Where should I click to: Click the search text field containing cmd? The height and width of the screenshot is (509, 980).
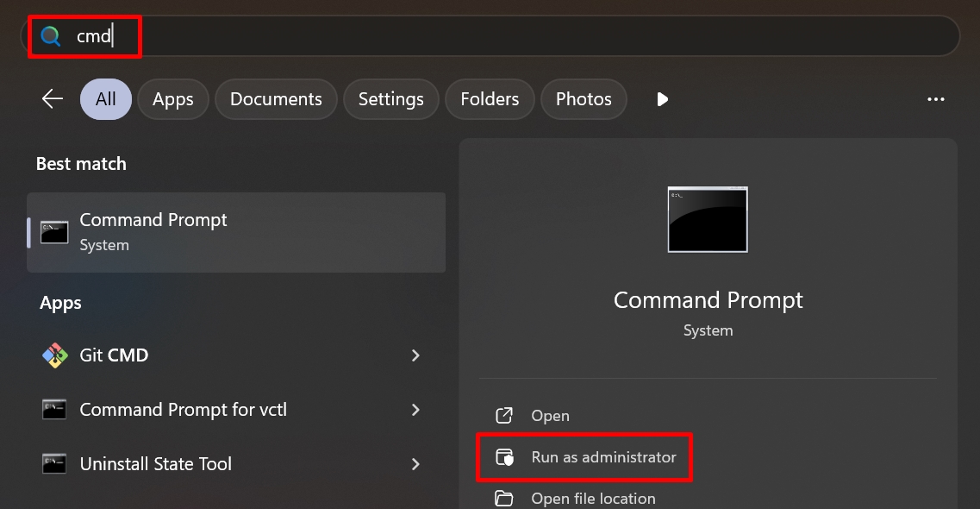pos(517,36)
